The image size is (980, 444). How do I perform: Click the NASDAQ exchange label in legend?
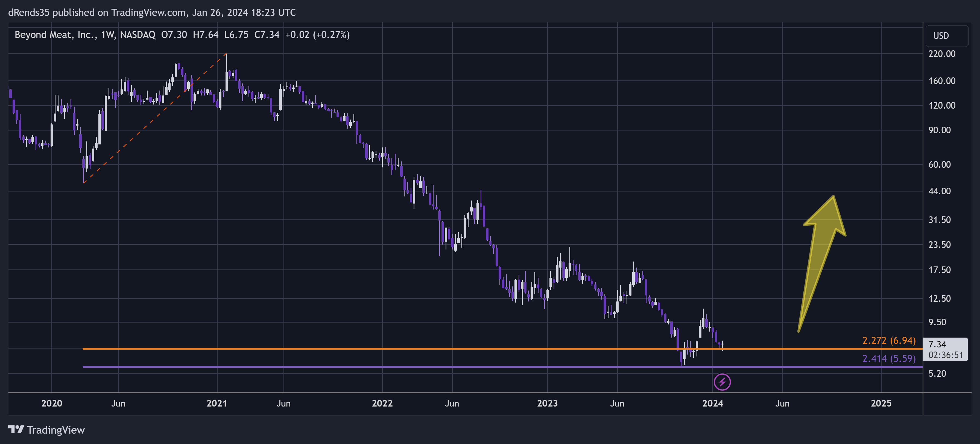tap(138, 35)
